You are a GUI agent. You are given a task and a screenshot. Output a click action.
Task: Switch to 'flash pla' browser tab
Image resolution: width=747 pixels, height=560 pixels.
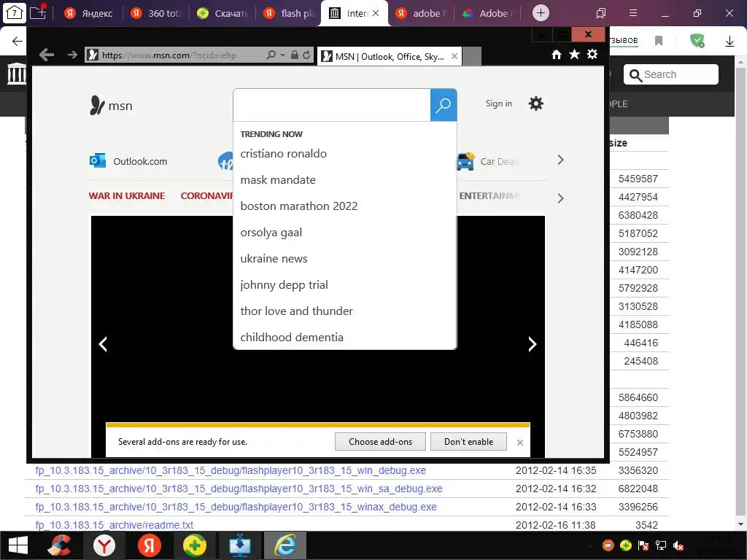coord(289,13)
